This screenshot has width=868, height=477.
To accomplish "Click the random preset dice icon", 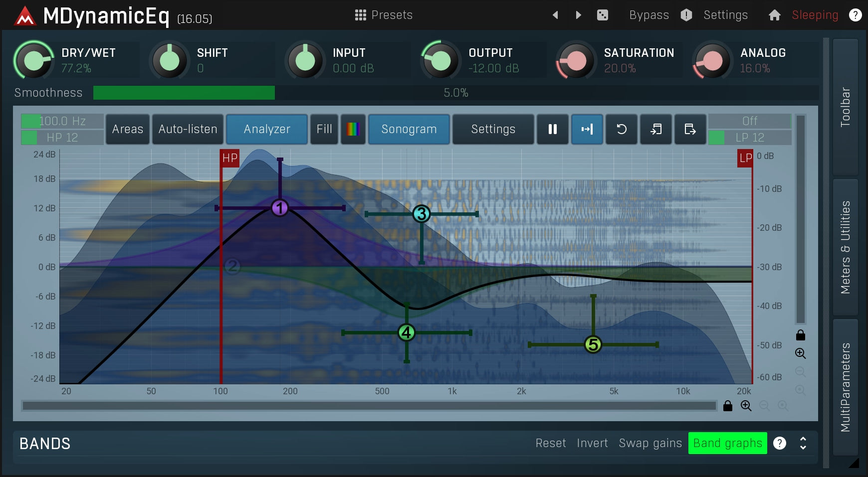I will tap(602, 15).
